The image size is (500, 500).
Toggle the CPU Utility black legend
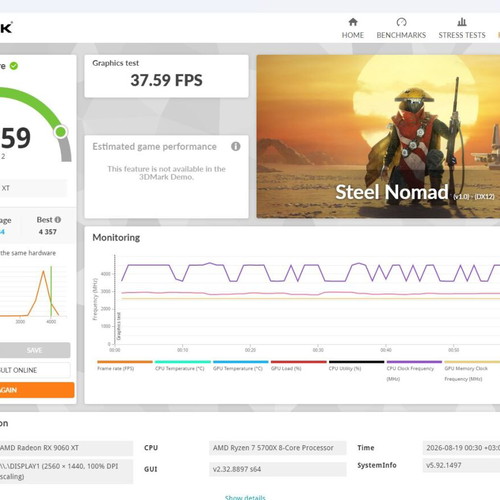click(x=356, y=366)
